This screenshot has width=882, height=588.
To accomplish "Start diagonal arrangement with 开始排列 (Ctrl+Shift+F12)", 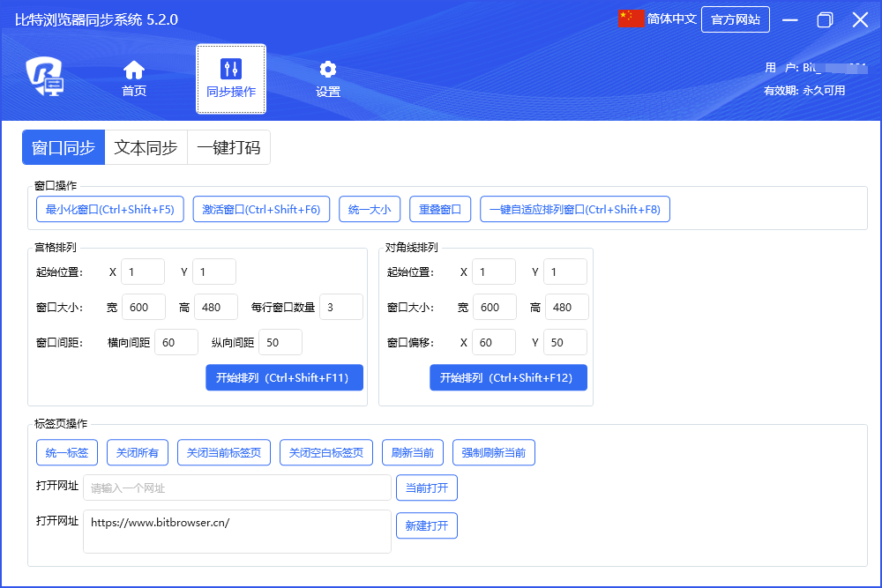I will [508, 377].
